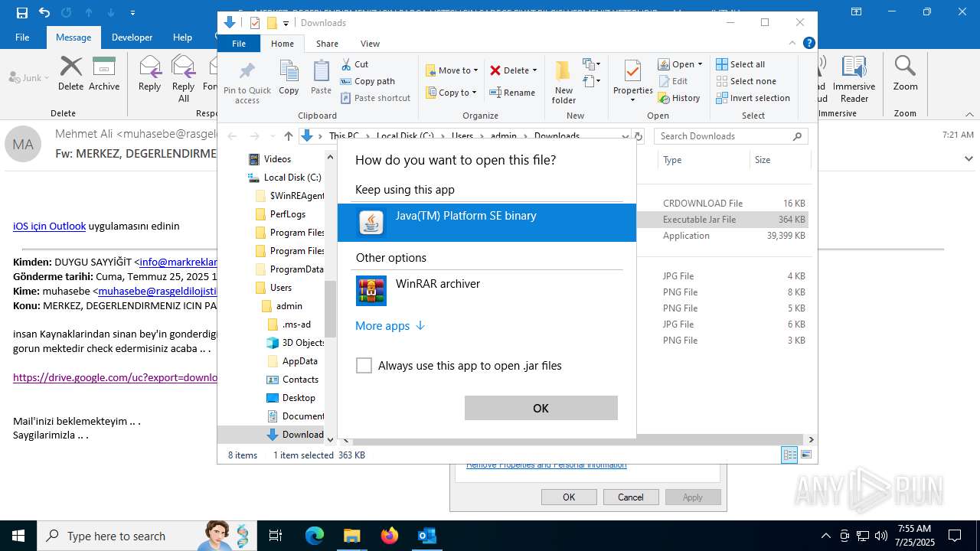Open Explorer Help question mark icon
Screen dimensions: 980x551
[808, 44]
